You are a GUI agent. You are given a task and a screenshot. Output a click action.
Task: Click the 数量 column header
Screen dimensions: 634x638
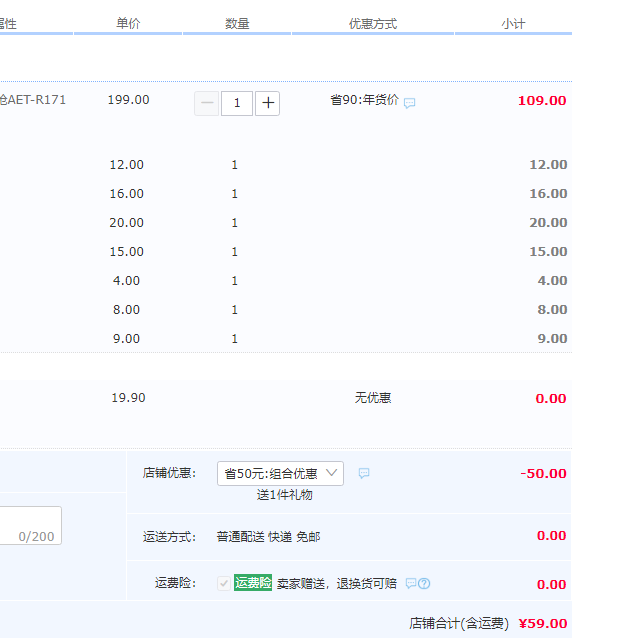[237, 23]
